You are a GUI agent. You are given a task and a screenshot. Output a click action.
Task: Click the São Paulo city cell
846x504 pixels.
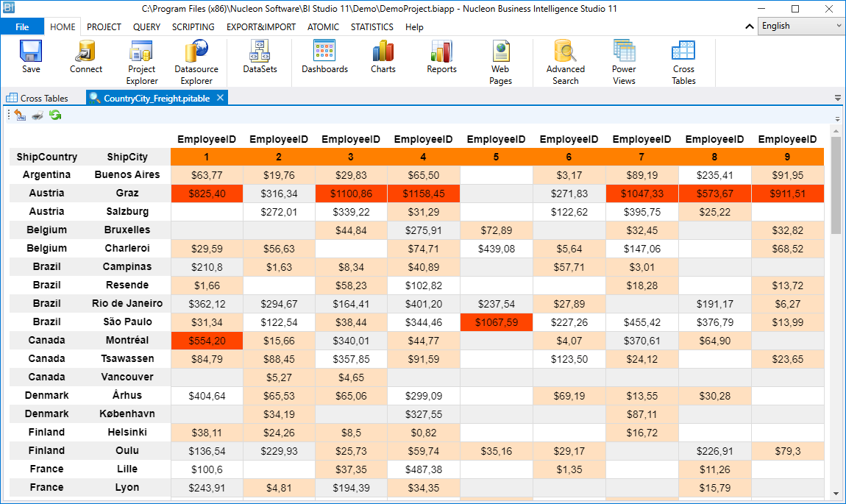click(127, 322)
